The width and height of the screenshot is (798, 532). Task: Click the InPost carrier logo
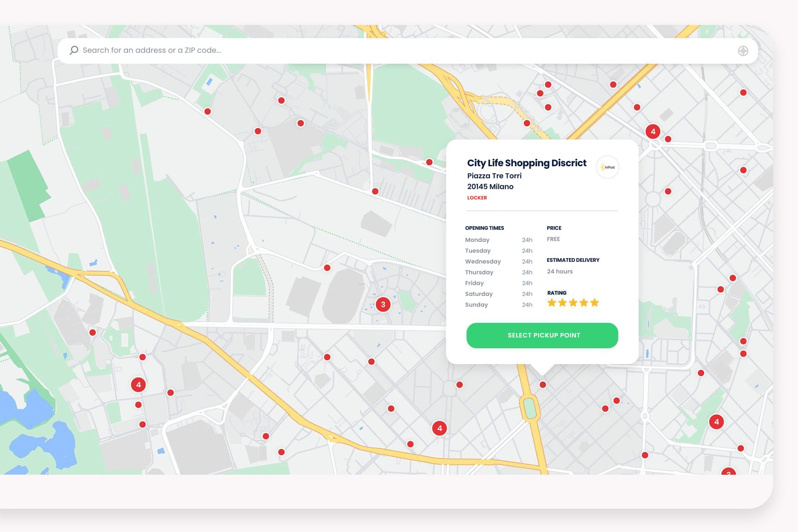[x=607, y=167]
